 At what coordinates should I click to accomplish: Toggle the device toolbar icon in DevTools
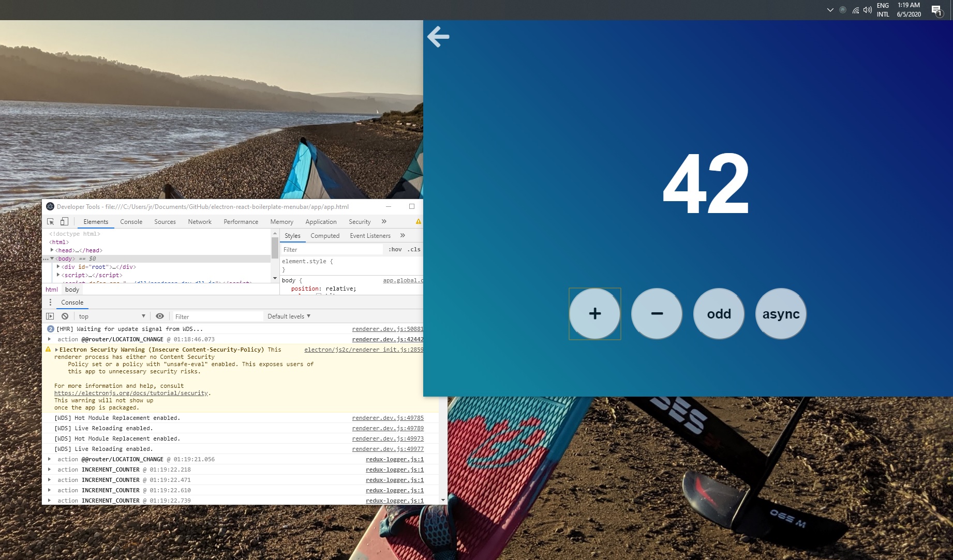tap(64, 221)
